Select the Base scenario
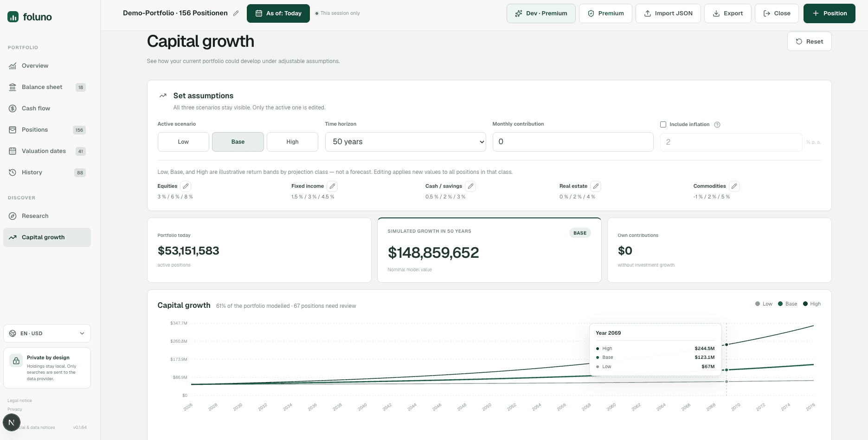The image size is (868, 440). pos(238,142)
